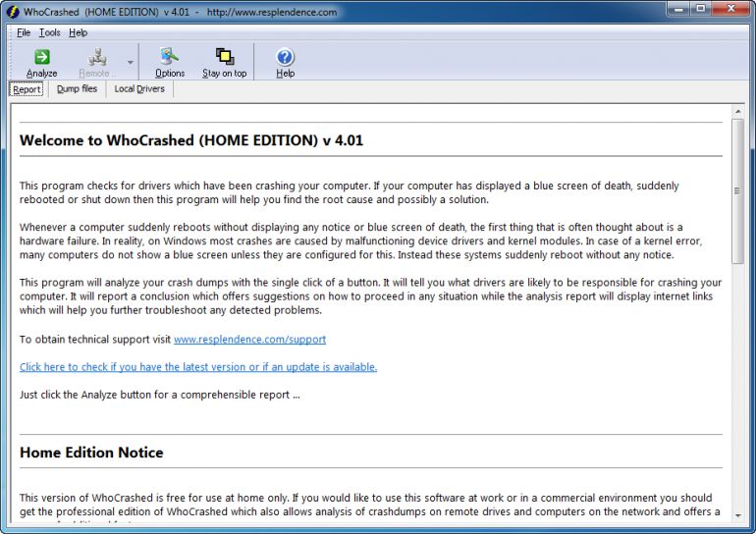Click the greyed Remote network icon
The image size is (756, 534).
point(97,57)
